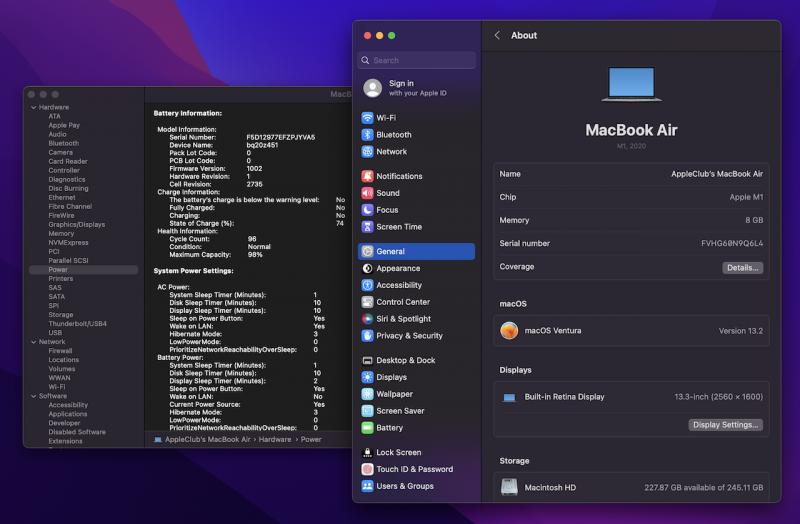Click the Built-in Retina Display icon
The image size is (800, 524).
click(509, 397)
